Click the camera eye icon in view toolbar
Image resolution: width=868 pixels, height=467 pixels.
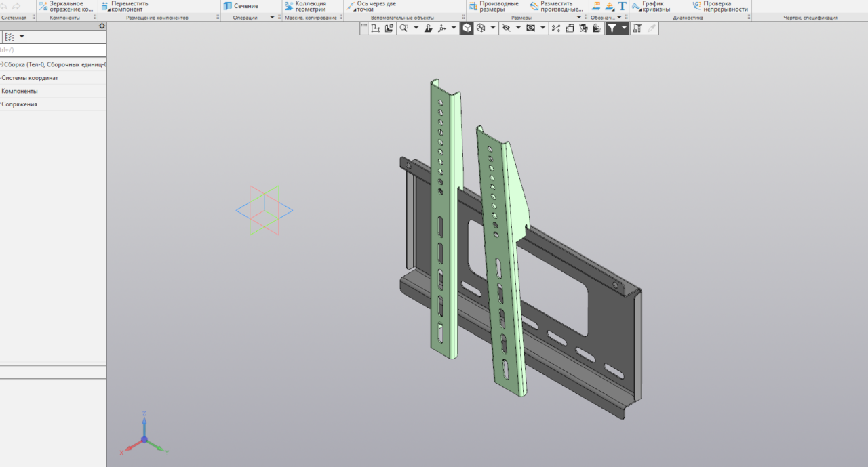click(x=530, y=28)
